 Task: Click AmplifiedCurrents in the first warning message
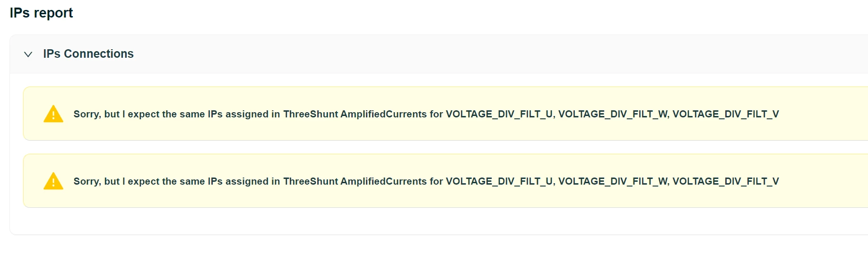[383, 114]
